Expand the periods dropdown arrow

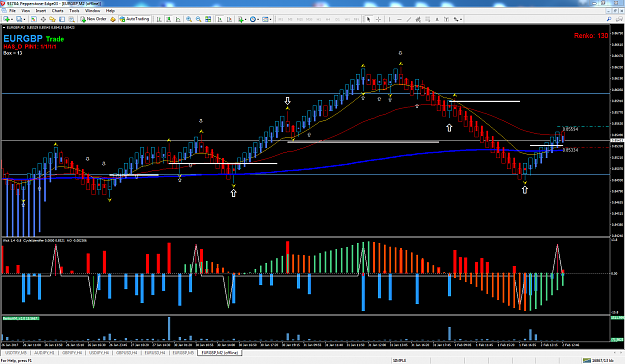click(258, 19)
